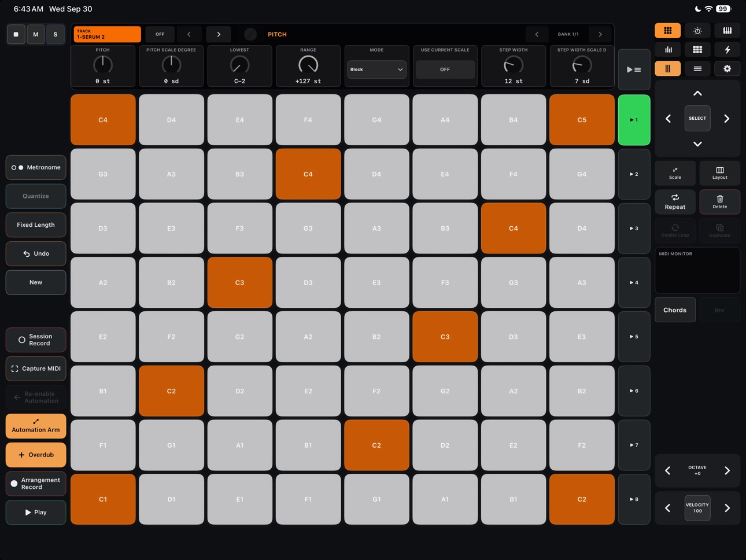Viewport: 746px width, 560px height.
Task: Toggle Session Record
Action: (x=36, y=340)
